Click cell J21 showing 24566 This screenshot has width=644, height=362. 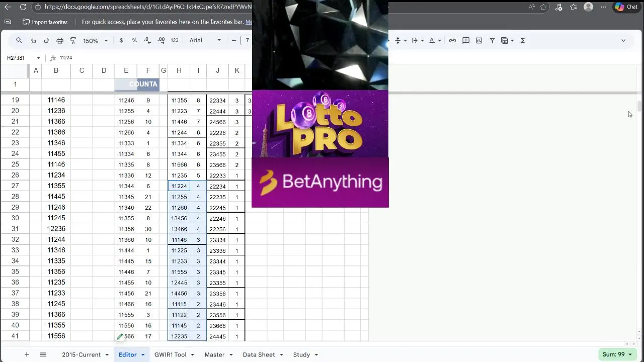click(x=217, y=122)
